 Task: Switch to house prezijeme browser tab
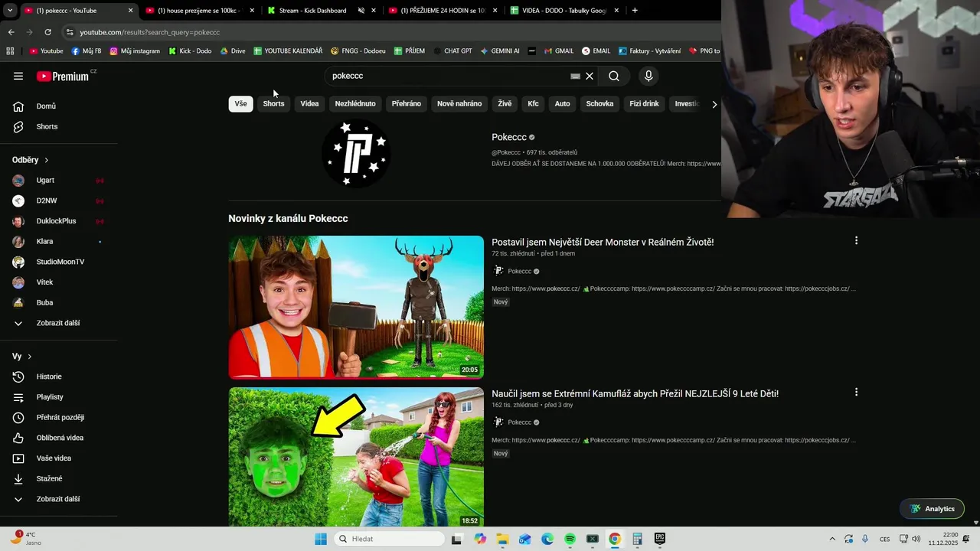tap(199, 11)
